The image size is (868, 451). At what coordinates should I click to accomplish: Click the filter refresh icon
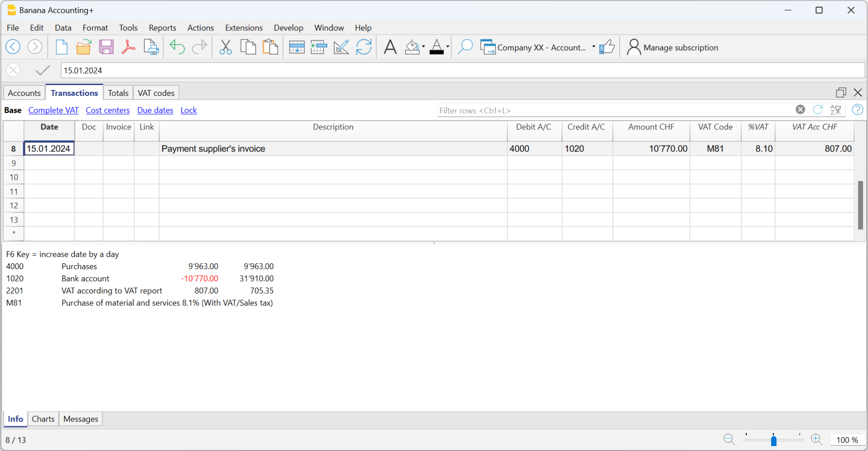[818, 110]
